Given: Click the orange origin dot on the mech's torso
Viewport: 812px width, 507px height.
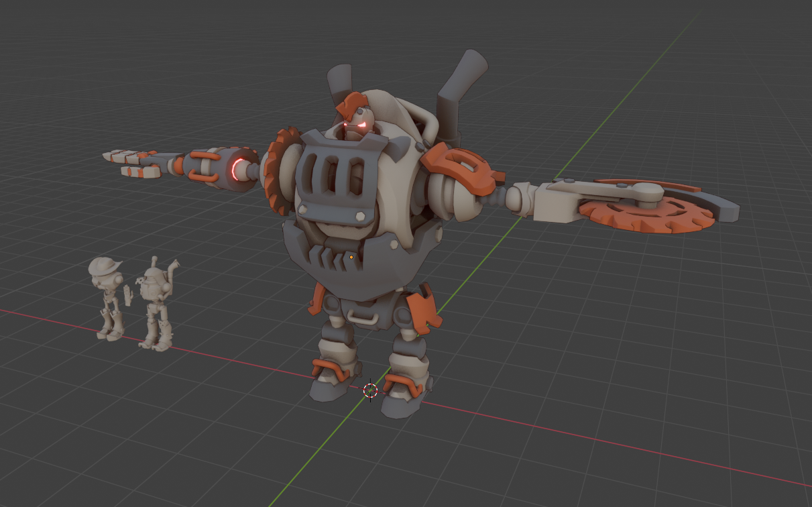Looking at the screenshot, I should (351, 257).
